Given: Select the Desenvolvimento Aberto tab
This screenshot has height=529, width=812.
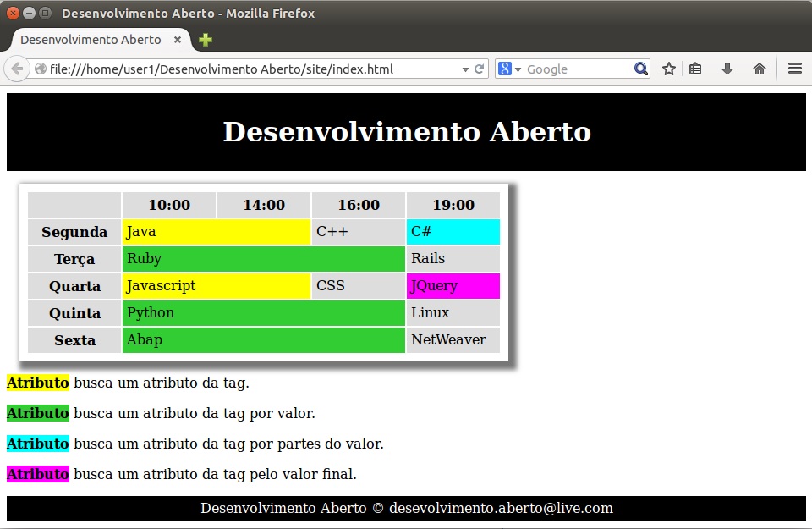Looking at the screenshot, I should coord(91,40).
